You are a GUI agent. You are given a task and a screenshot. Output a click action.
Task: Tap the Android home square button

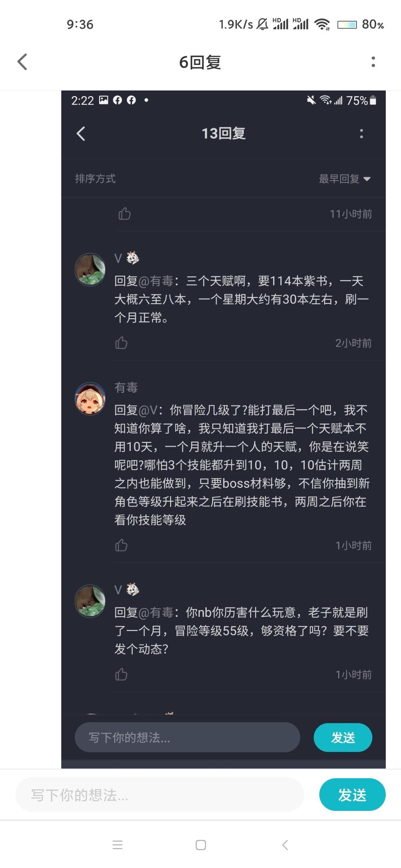coord(201,845)
